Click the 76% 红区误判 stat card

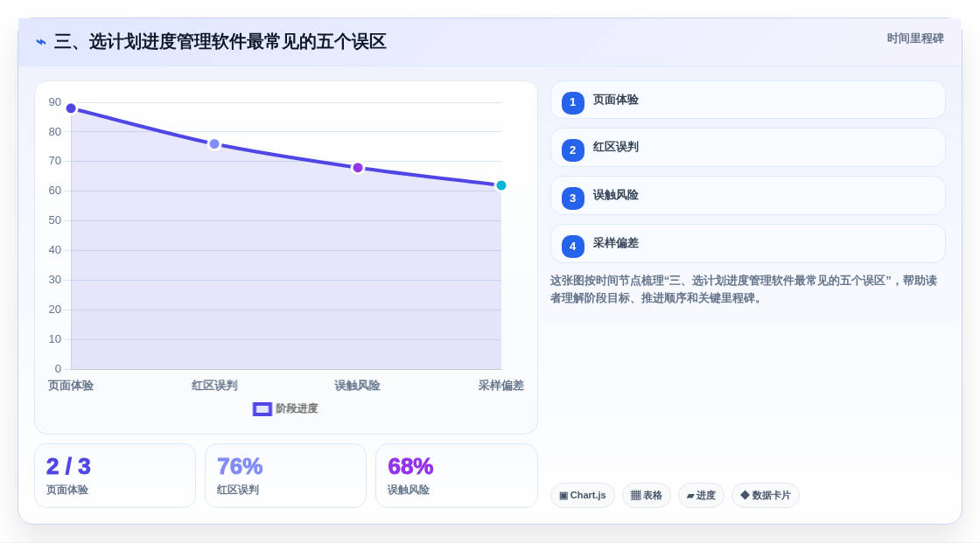285,477
